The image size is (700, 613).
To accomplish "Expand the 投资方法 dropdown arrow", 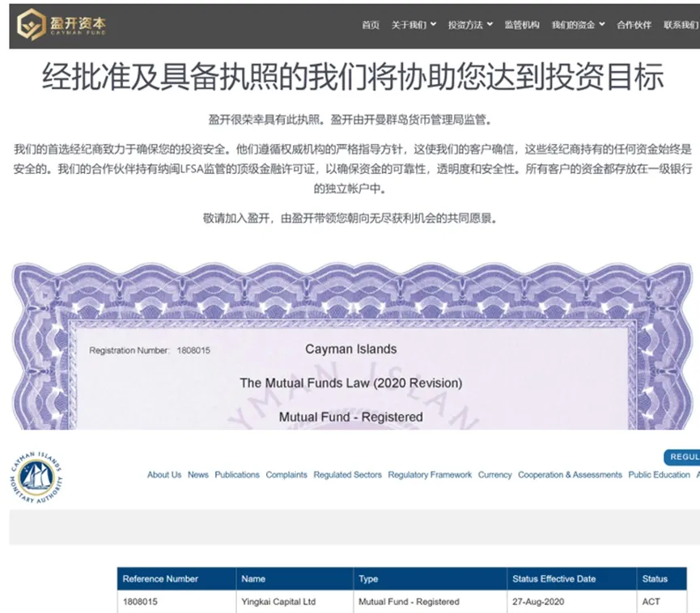I will point(490,24).
